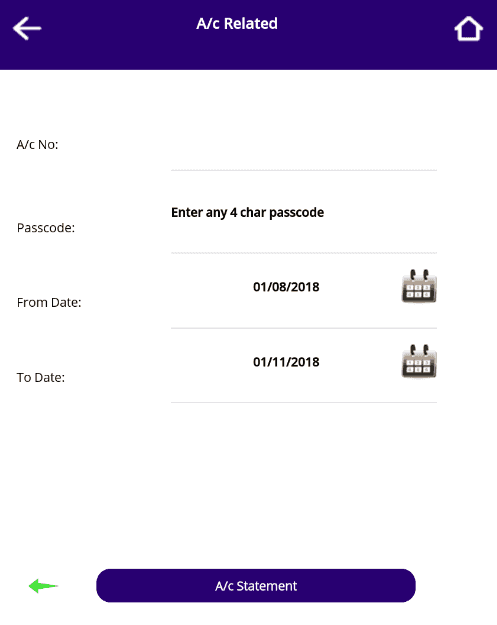The height and width of the screenshot is (625, 497).
Task: Open calendar picker for To Date
Action: coord(419,361)
